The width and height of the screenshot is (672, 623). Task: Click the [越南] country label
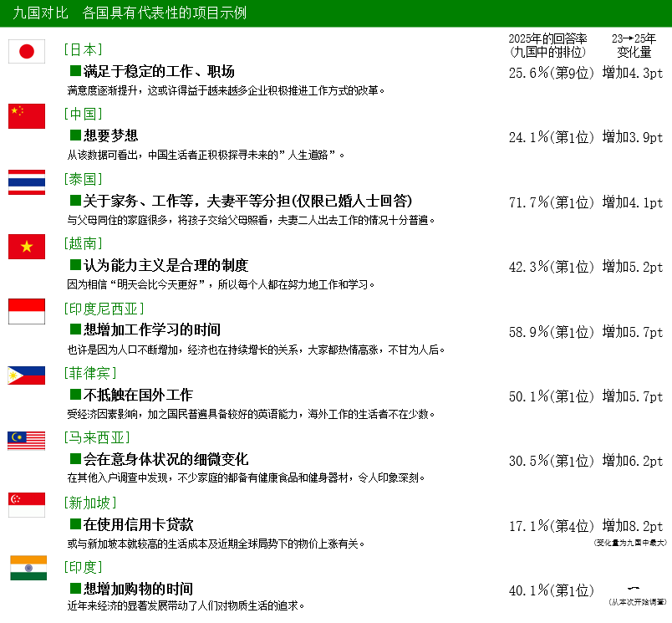[x=84, y=243]
